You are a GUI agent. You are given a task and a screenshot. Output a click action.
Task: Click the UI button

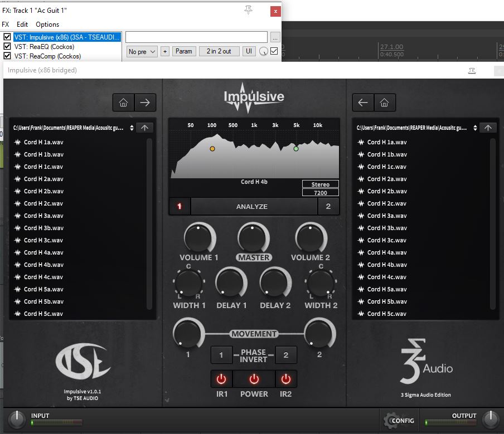pyautogui.click(x=249, y=51)
